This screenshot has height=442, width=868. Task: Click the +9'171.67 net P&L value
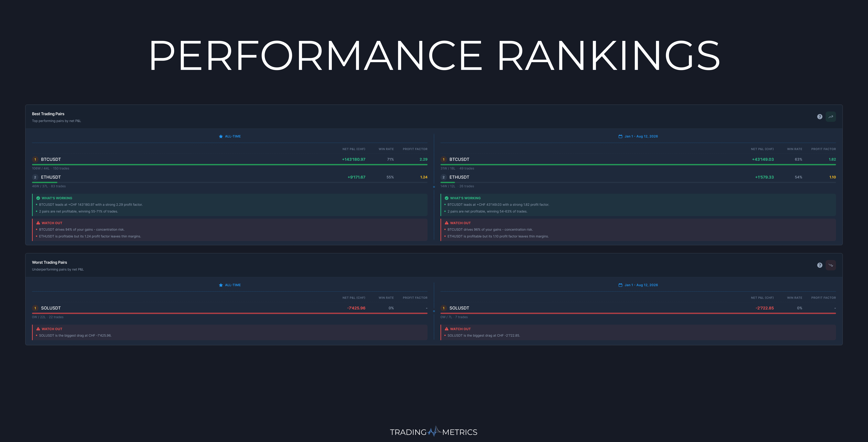point(357,177)
